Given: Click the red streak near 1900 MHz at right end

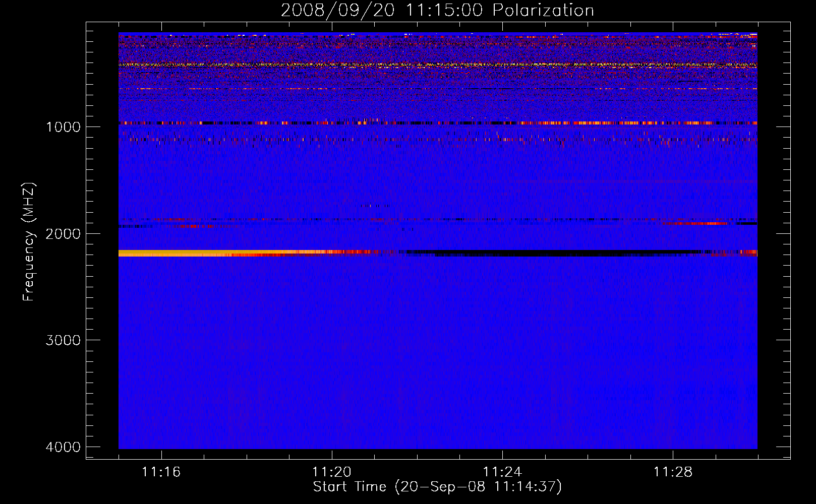Looking at the screenshot, I should point(696,223).
